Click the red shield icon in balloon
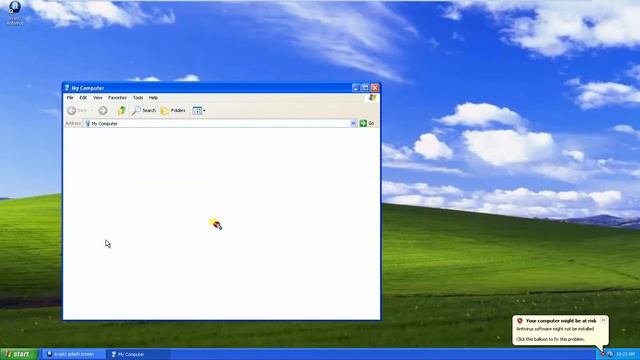640x360 pixels. point(520,321)
